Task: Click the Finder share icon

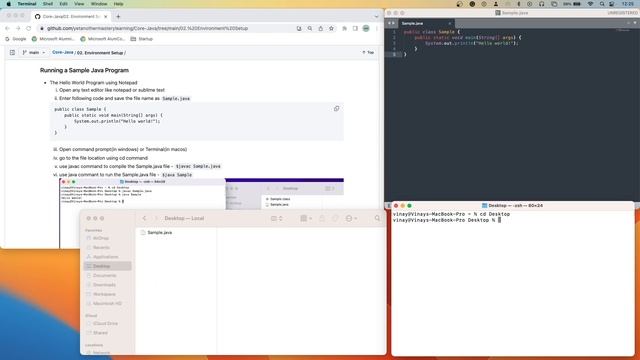Action: coord(322,218)
